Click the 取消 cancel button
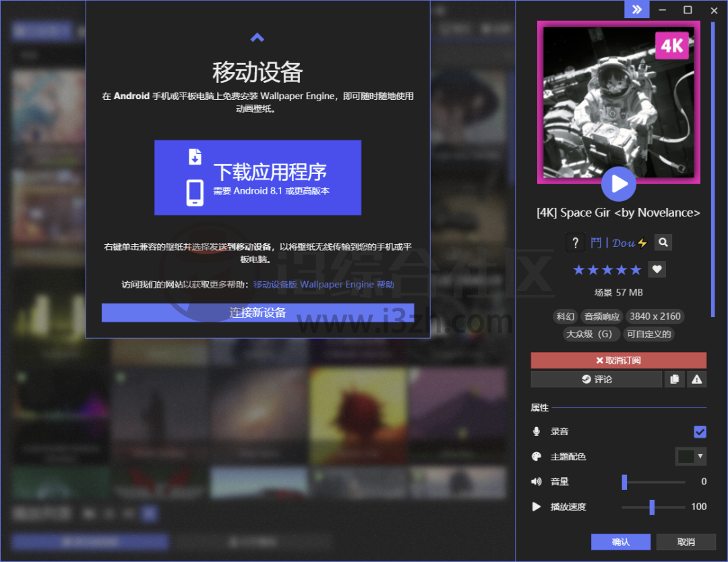 (686, 542)
